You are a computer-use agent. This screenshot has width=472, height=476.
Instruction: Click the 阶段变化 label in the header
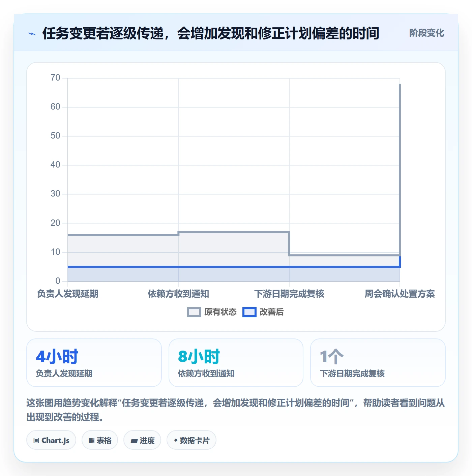426,33
